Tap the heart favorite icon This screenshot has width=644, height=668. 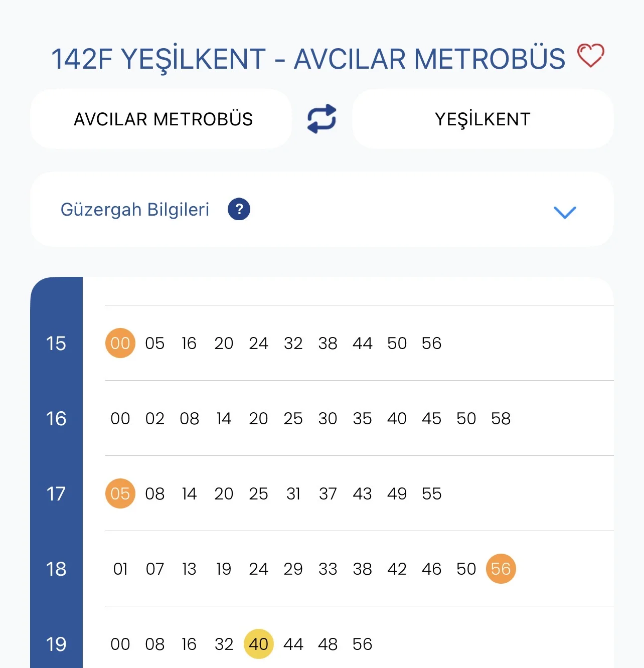tap(590, 56)
